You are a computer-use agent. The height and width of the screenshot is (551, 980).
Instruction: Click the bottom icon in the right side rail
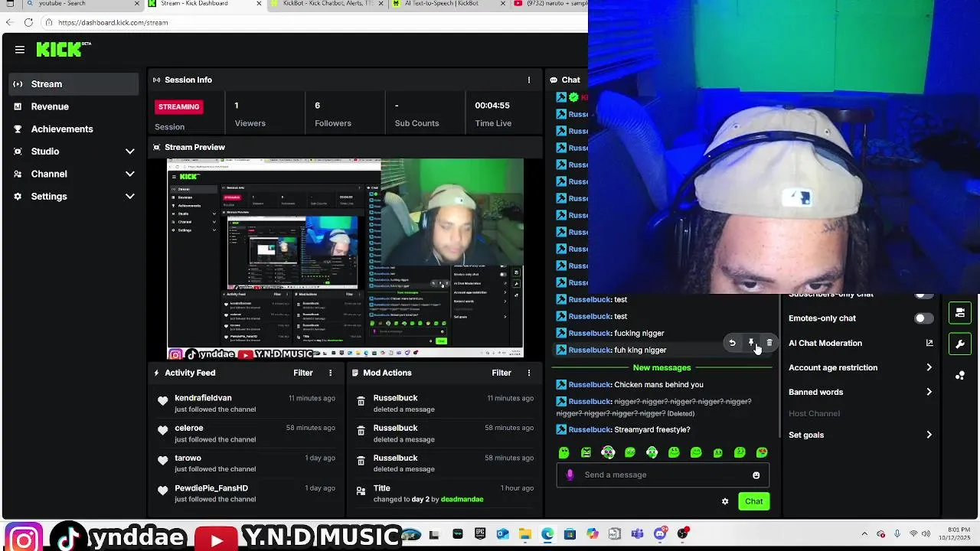click(x=960, y=376)
